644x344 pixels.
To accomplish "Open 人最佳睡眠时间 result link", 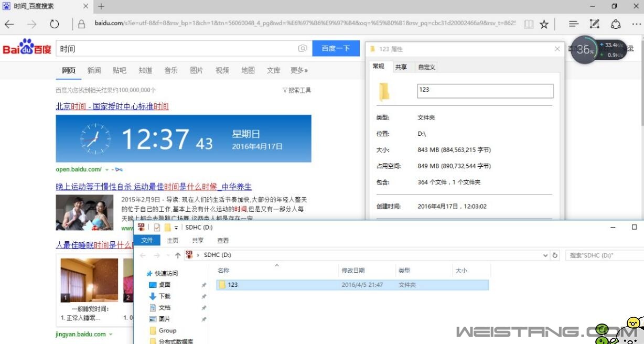I will pos(94,245).
